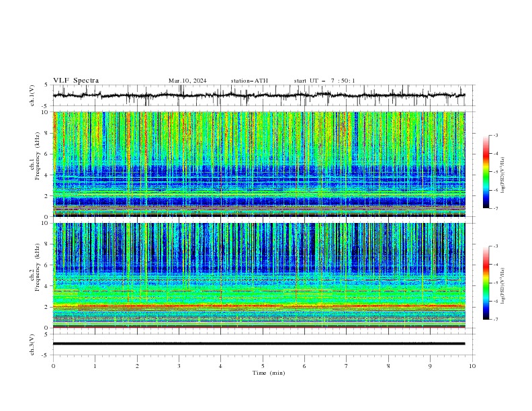Click the time axis tick label '5'
Image resolution: width=532 pixels, height=411 pixels.
tap(263, 366)
